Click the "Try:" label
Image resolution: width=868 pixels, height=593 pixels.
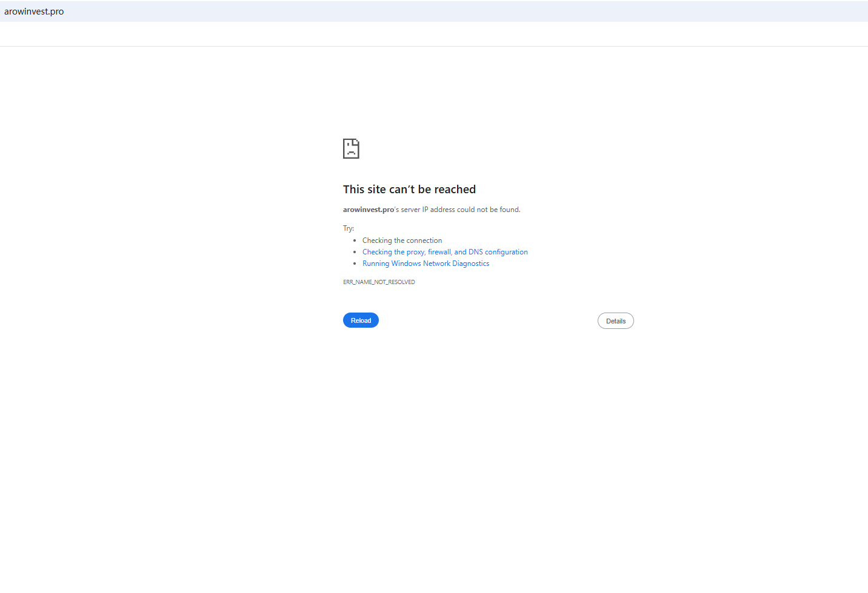point(349,228)
